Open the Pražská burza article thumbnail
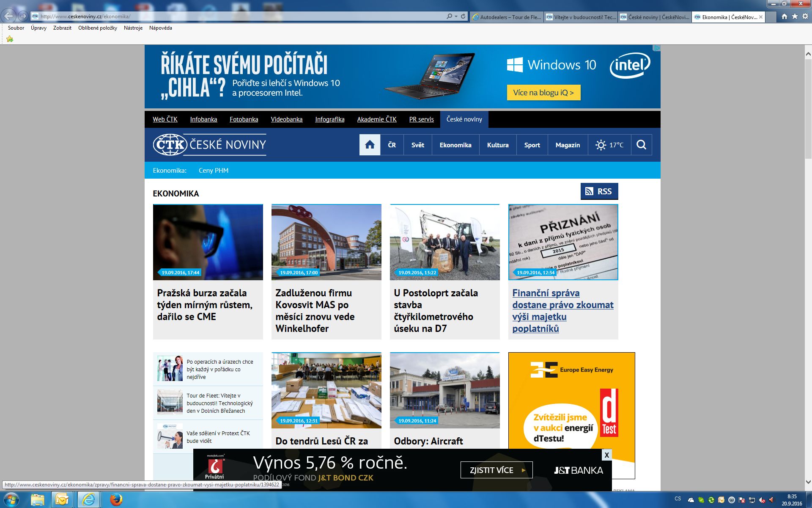Image resolution: width=812 pixels, height=508 pixels. [x=208, y=242]
